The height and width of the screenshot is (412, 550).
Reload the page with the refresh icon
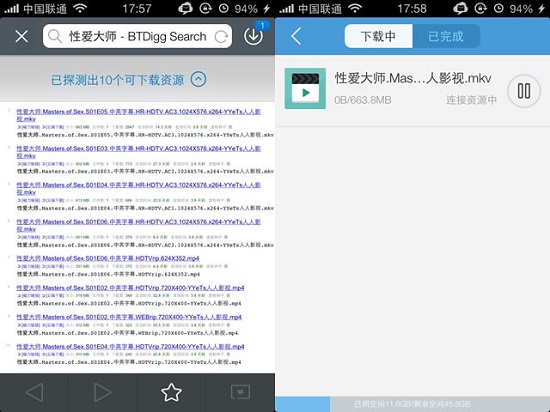tap(221, 36)
